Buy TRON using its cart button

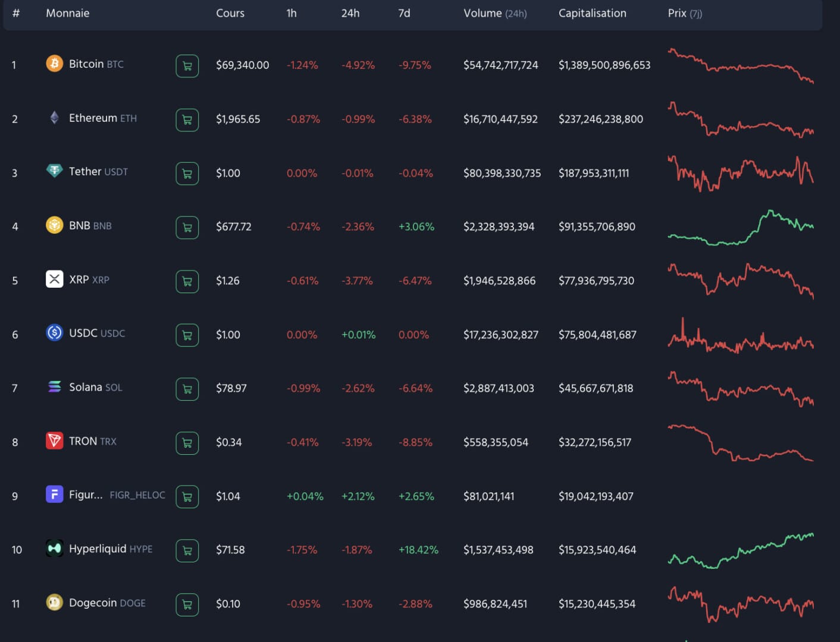click(187, 443)
